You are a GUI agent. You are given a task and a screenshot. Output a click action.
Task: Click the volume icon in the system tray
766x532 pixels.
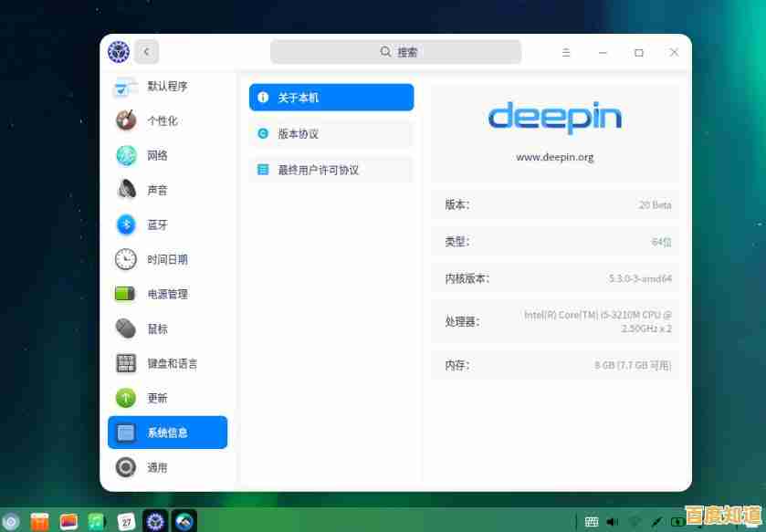tap(613, 521)
